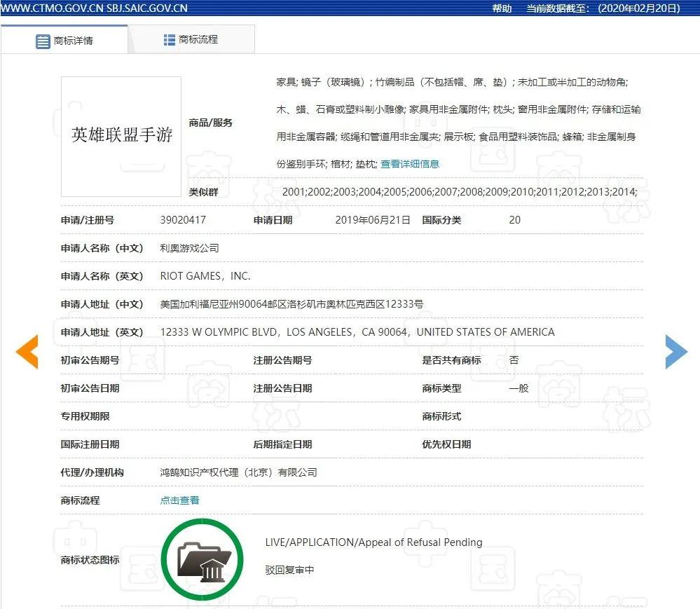700x609 pixels.
Task: Open the 帮助 help link
Action: tap(500, 8)
